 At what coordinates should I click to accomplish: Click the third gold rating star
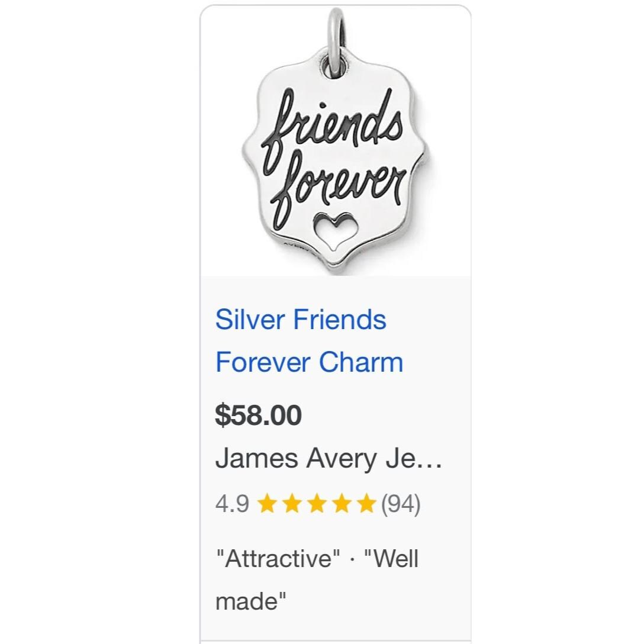[317, 504]
